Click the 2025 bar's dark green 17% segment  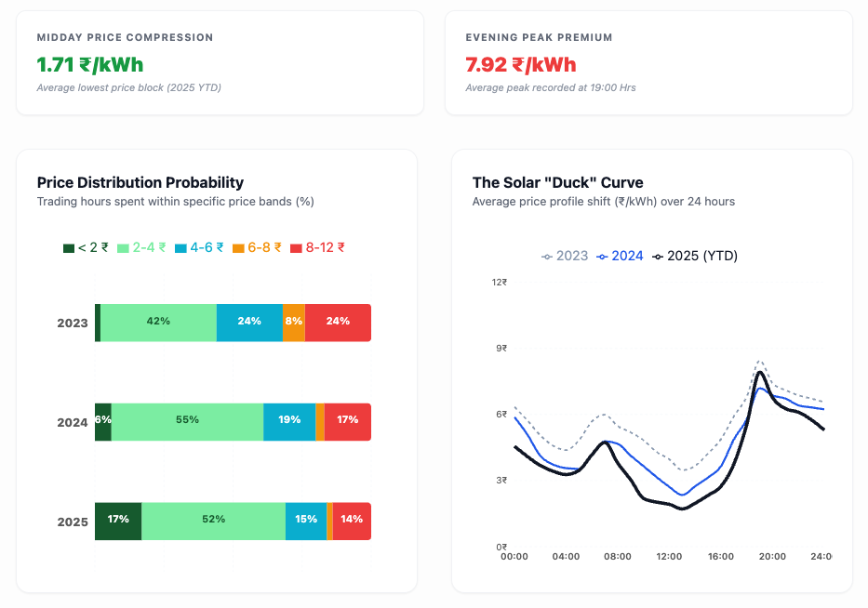118,522
